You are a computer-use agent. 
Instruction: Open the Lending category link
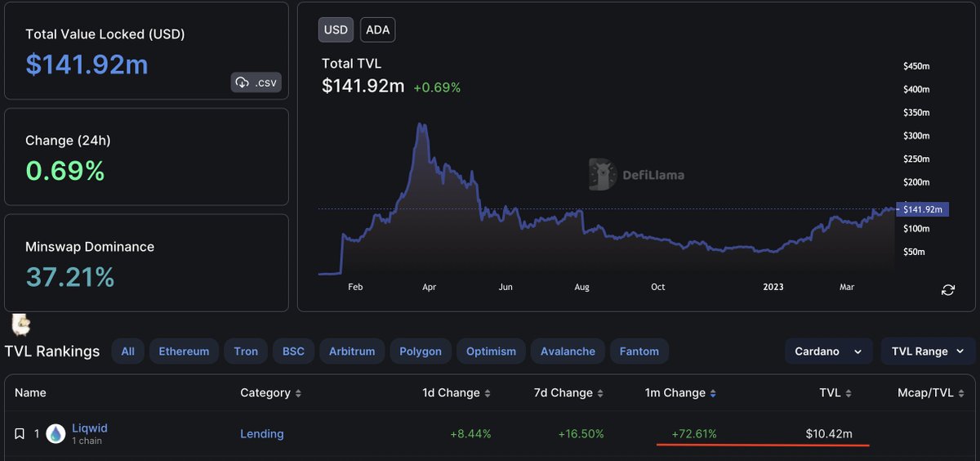(262, 434)
